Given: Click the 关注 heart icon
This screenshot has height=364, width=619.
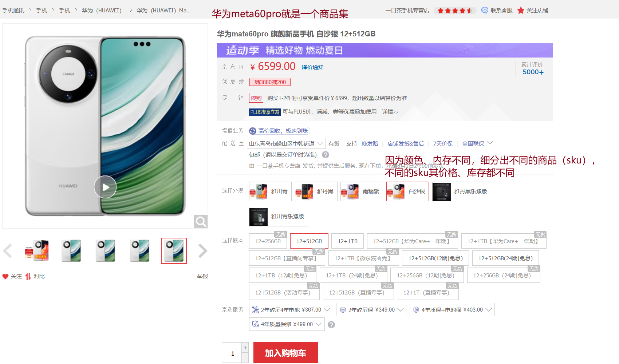Looking at the screenshot, I should [5, 276].
